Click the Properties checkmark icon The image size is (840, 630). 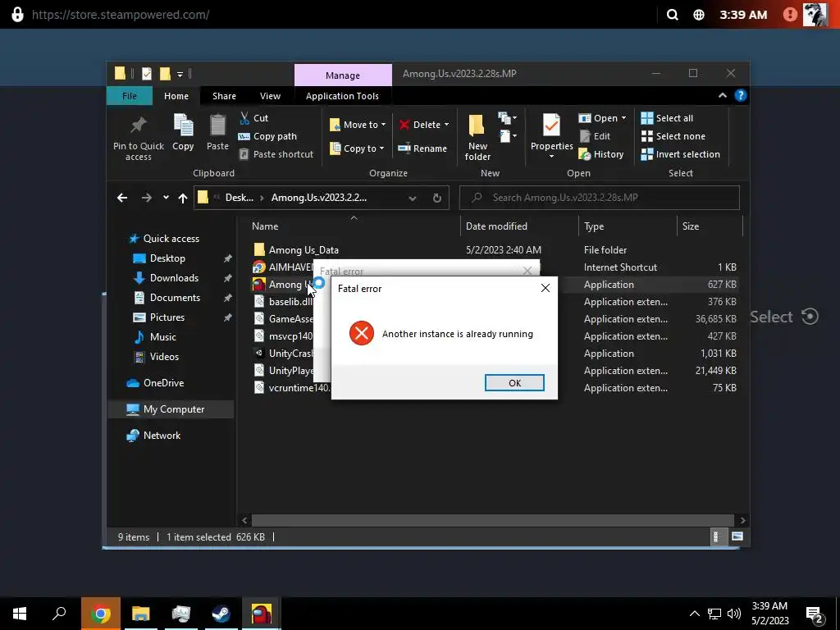[551, 126]
